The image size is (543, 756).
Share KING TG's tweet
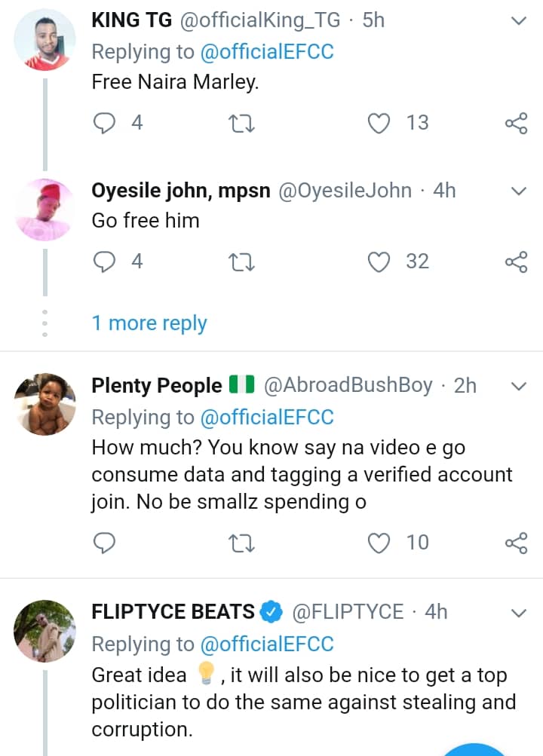pyautogui.click(x=516, y=123)
